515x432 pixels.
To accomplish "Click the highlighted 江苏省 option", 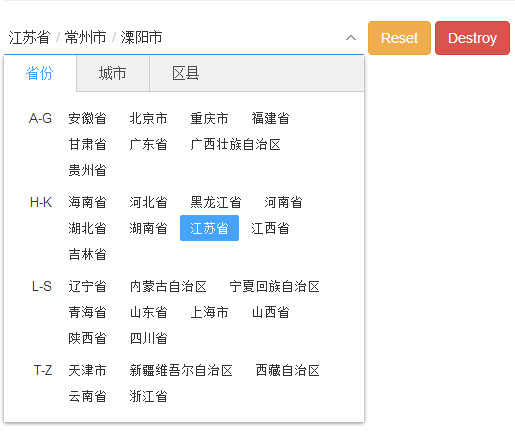I will coord(209,228).
